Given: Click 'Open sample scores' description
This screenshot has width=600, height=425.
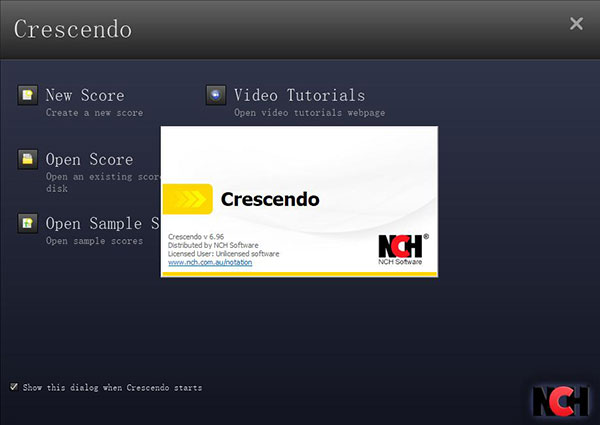Looking at the screenshot, I should pyautogui.click(x=95, y=241).
